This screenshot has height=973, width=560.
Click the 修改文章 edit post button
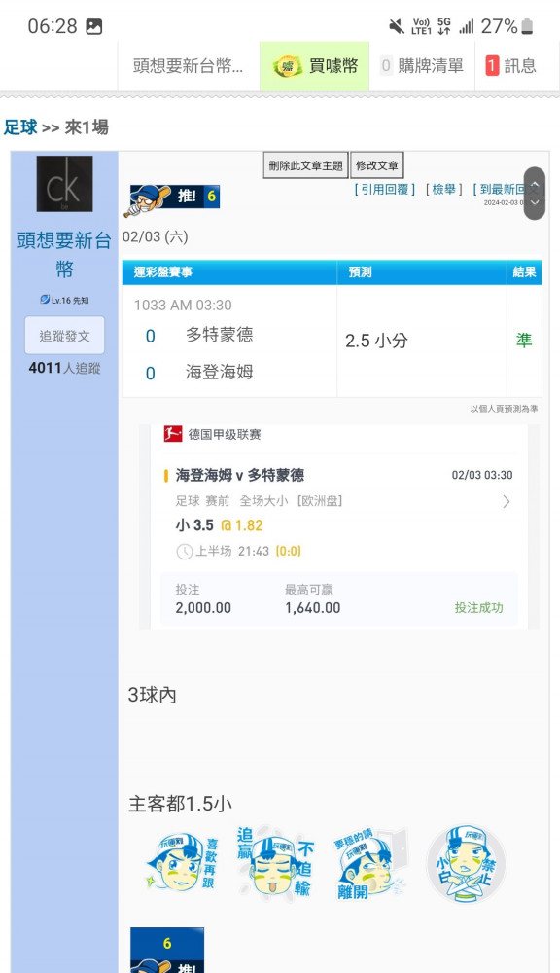pos(376,165)
